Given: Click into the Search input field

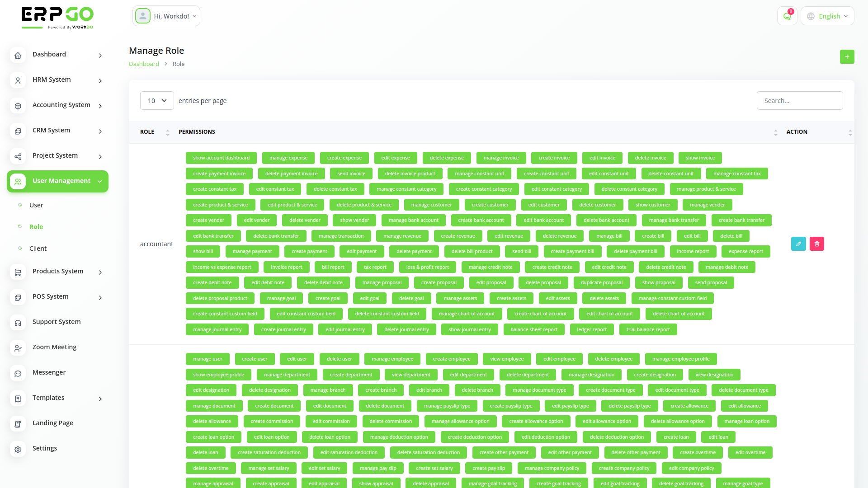Looking at the screenshot, I should pyautogui.click(x=799, y=101).
